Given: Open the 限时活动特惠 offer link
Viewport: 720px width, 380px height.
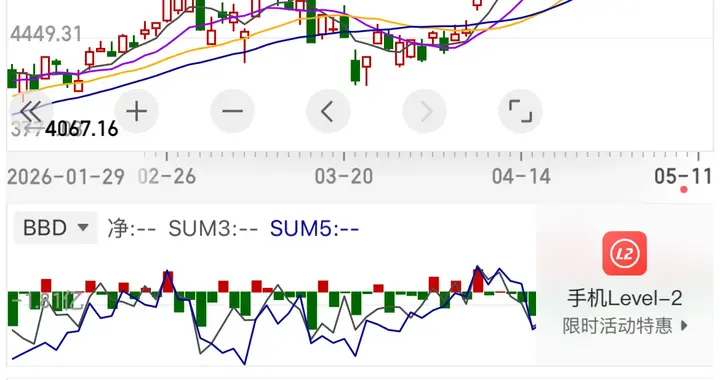Looking at the screenshot, I should click(625, 326).
